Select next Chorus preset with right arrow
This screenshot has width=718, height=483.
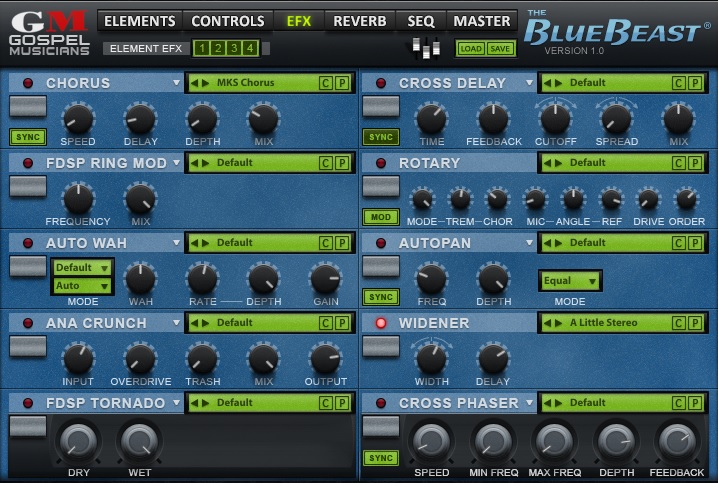(206, 83)
